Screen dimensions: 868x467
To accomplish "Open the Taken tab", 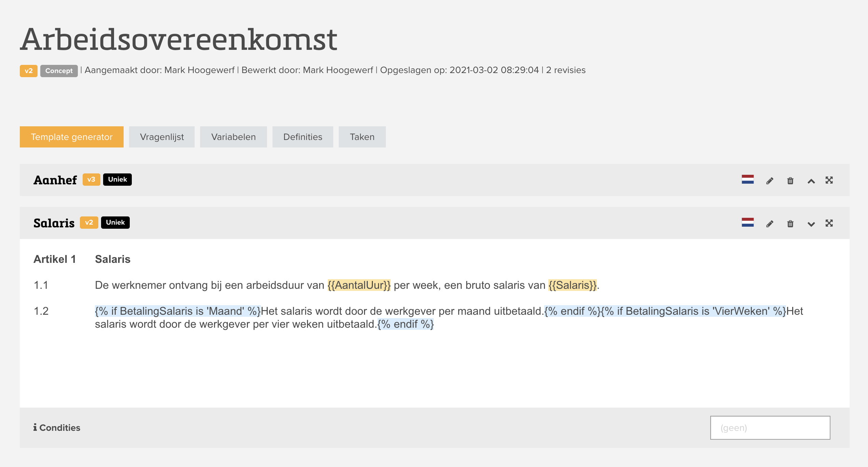I will coord(362,137).
